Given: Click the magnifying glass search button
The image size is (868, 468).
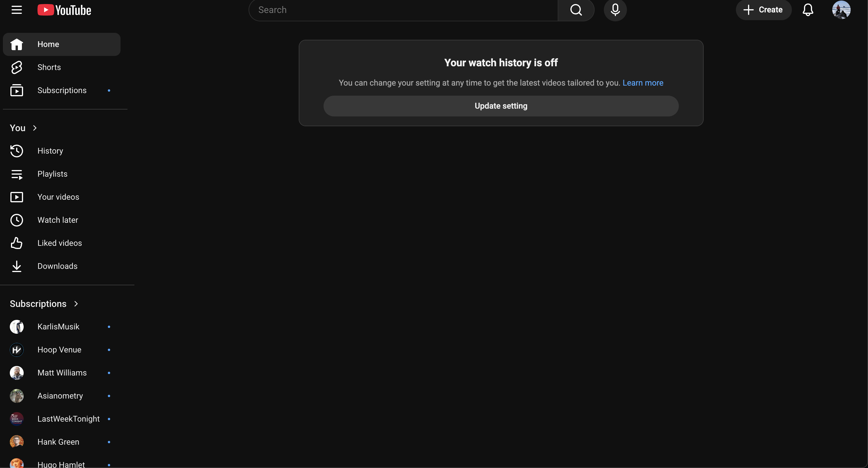Looking at the screenshot, I should click(576, 10).
